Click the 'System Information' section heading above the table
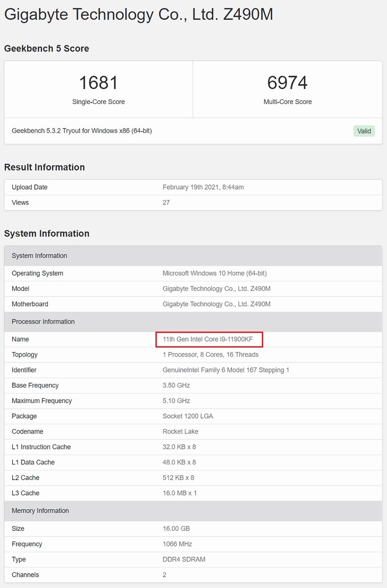The width and height of the screenshot is (387, 588). [x=47, y=233]
